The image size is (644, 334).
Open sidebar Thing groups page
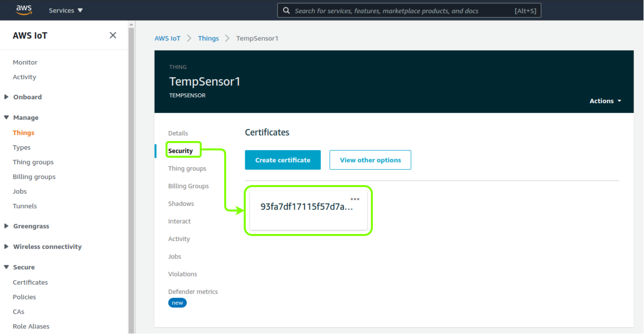pyautogui.click(x=33, y=162)
